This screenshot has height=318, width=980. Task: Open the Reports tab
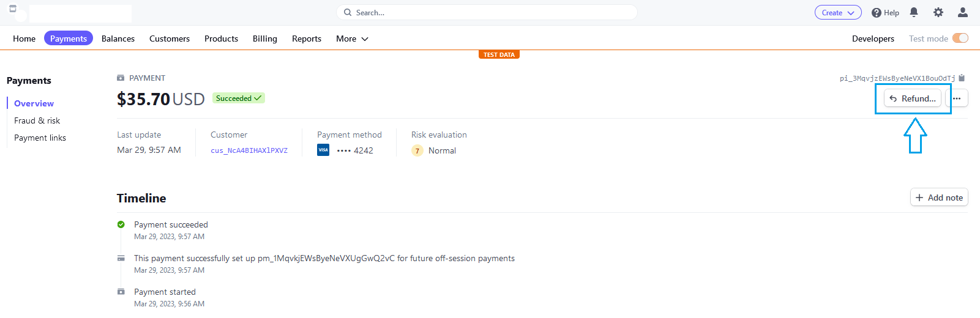307,39
